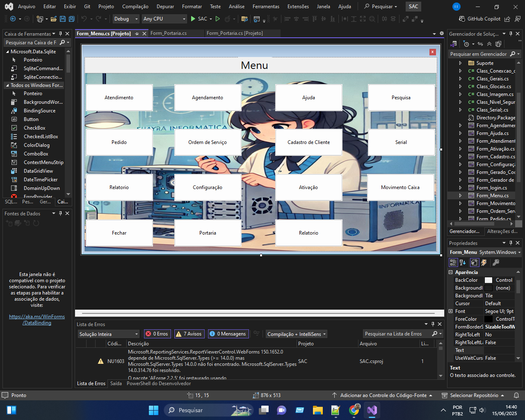Toggle the 0 Mensagens filter button

tap(228, 334)
